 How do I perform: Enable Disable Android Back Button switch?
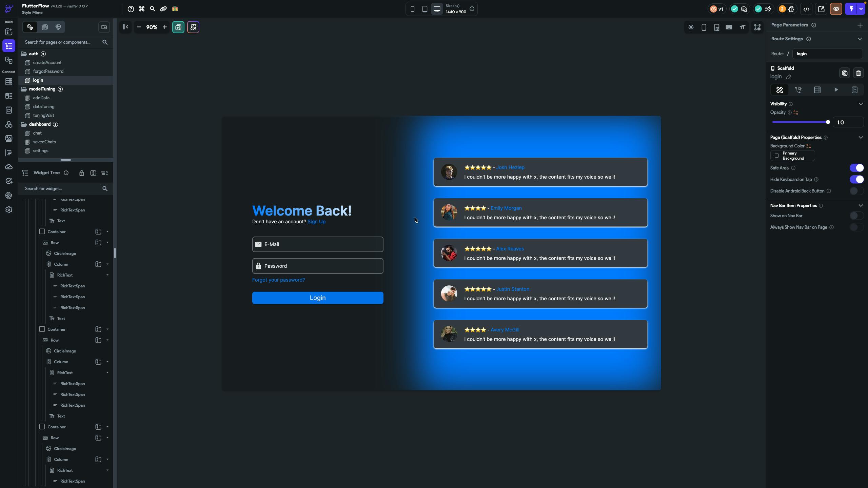856,191
